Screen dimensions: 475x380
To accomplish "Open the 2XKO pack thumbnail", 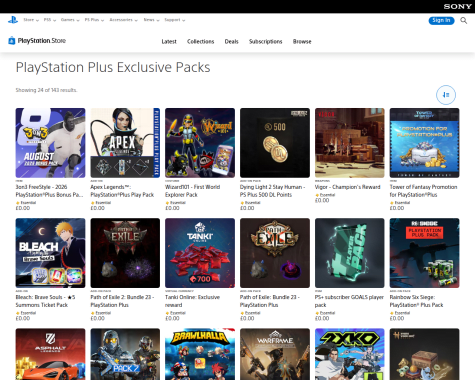I will click(350, 354).
